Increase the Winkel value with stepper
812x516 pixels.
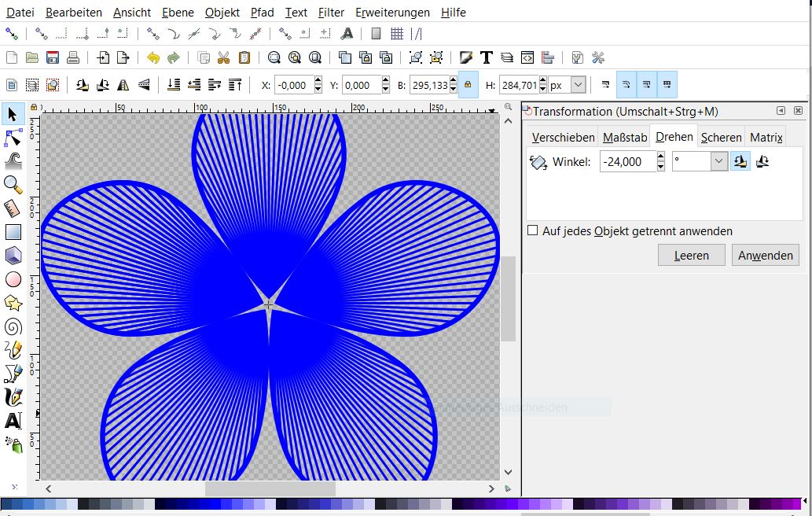coord(660,158)
